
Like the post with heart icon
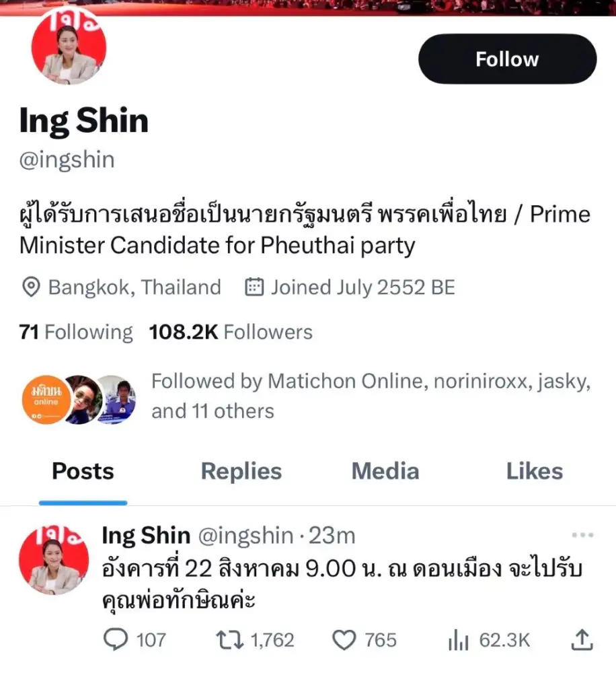pos(344,640)
